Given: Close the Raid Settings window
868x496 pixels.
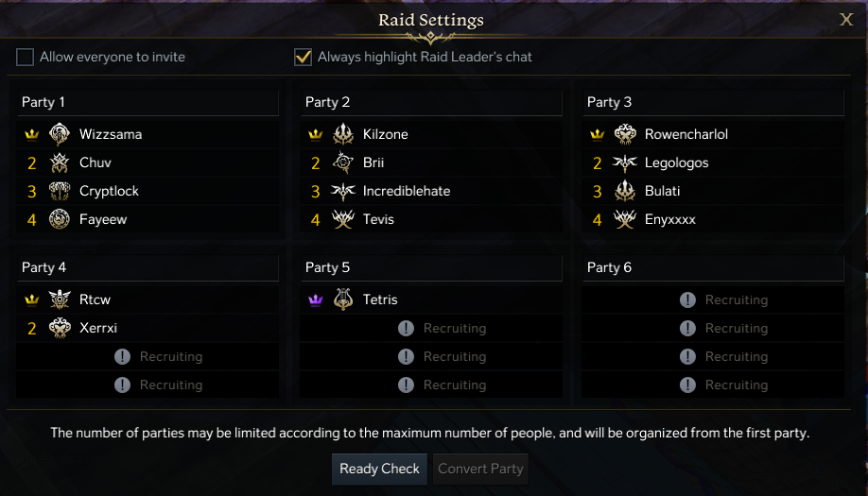Looking at the screenshot, I should [x=846, y=19].
